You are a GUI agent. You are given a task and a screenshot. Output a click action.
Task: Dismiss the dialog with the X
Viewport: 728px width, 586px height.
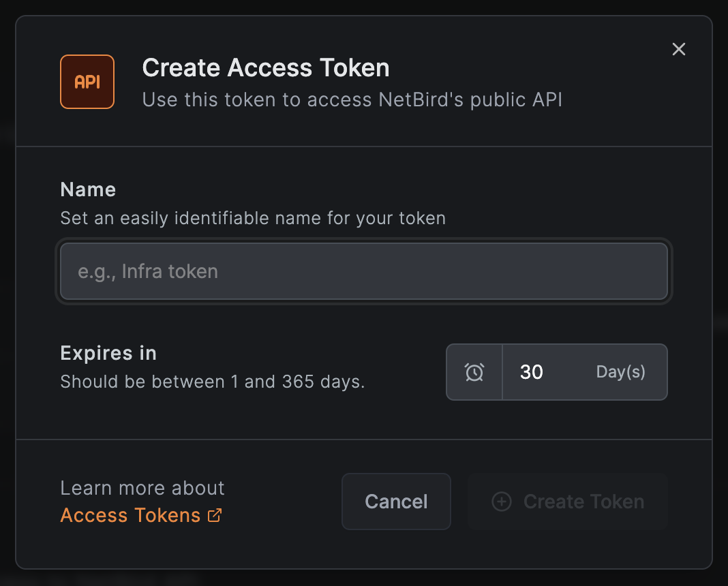(x=679, y=49)
